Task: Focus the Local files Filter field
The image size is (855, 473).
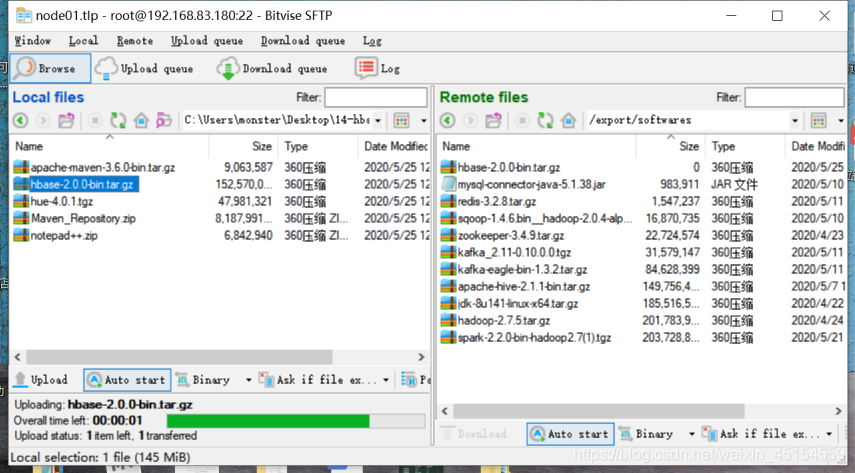Action: coord(376,97)
